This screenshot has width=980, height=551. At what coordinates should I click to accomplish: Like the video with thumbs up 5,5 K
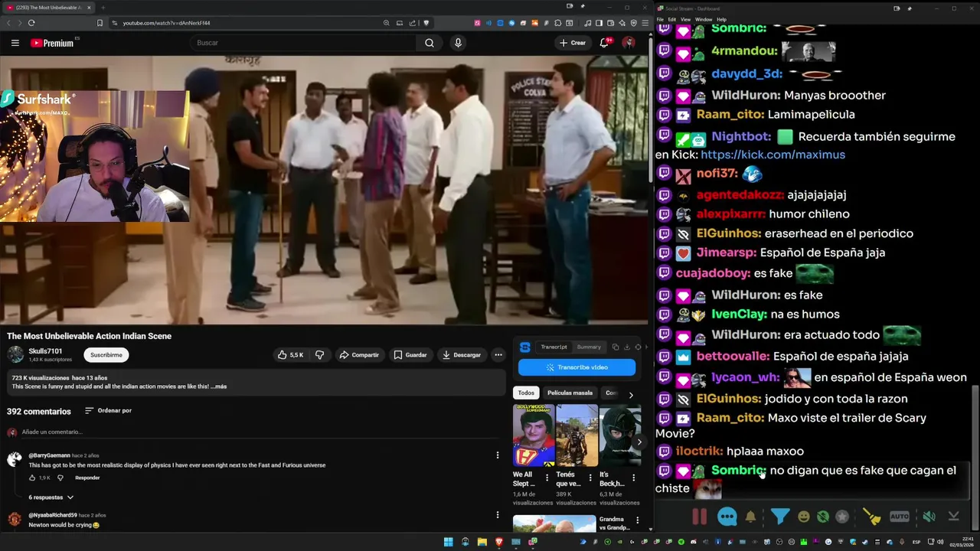290,355
